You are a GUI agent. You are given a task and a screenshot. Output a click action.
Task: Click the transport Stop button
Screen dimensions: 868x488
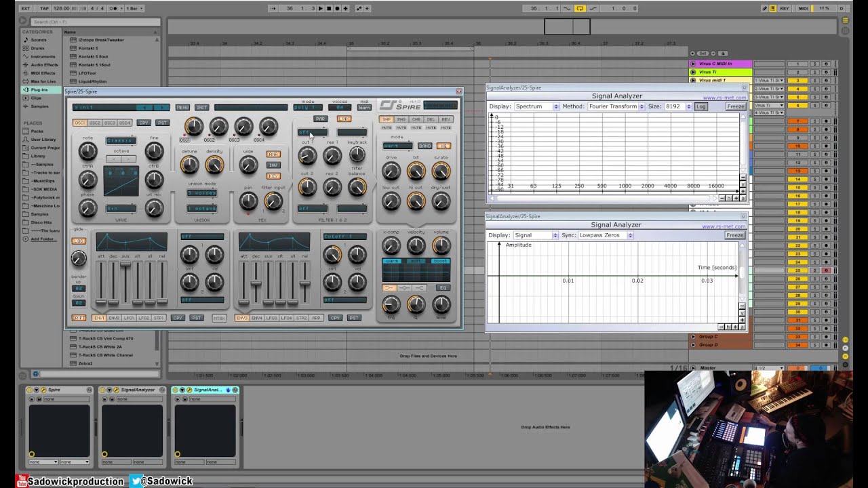[x=329, y=8]
